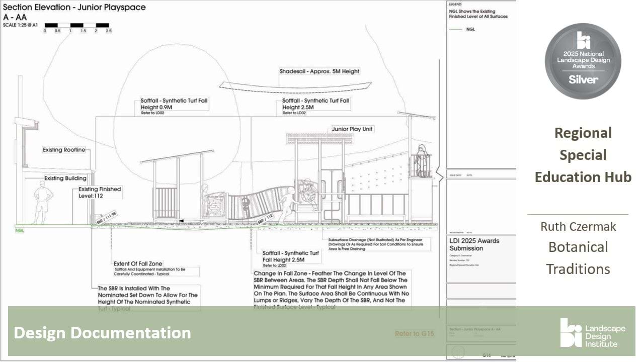The height and width of the screenshot is (362, 644).
Task: Click the scale bar under the title
Action: coord(76,25)
